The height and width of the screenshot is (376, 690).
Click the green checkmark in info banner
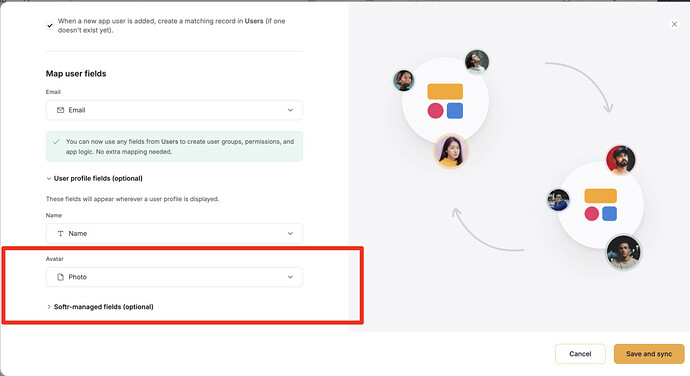(x=56, y=142)
